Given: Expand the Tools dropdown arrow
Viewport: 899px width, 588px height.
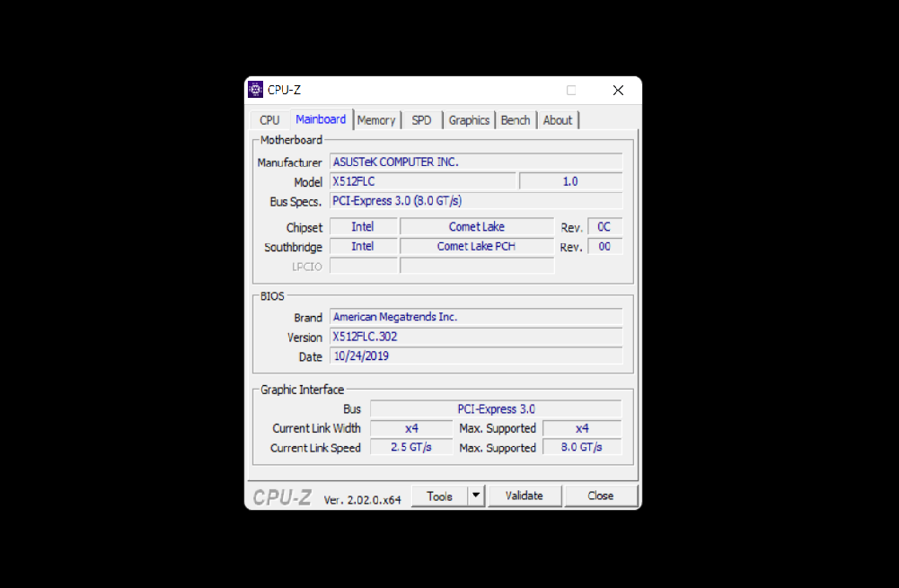Looking at the screenshot, I should pos(476,496).
